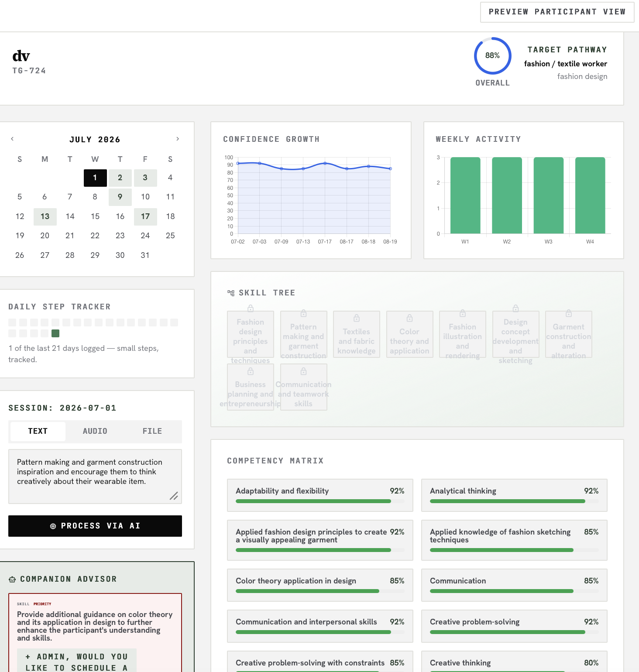Click Applied fashion design principles competency card

pos(320,540)
